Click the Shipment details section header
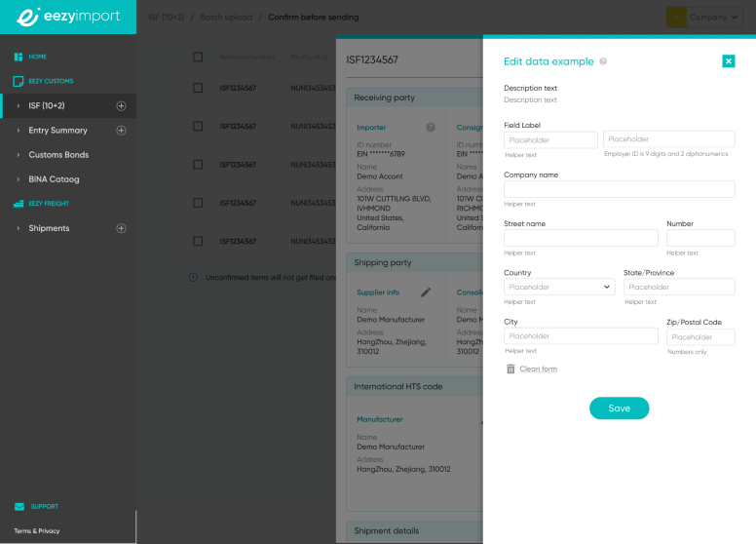Viewport: 756px width, 544px height. pos(415,531)
